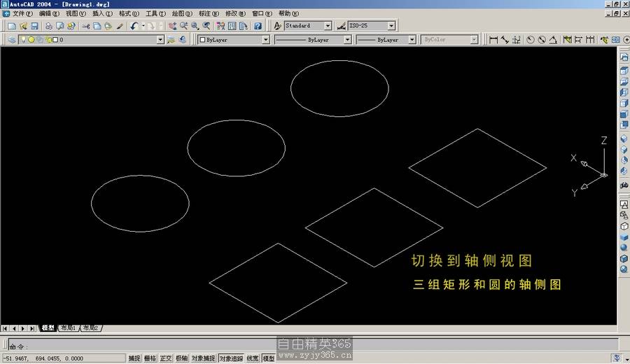This screenshot has width=630, height=364.
Task: Expand the Standard text style dropdown
Action: coord(328,26)
